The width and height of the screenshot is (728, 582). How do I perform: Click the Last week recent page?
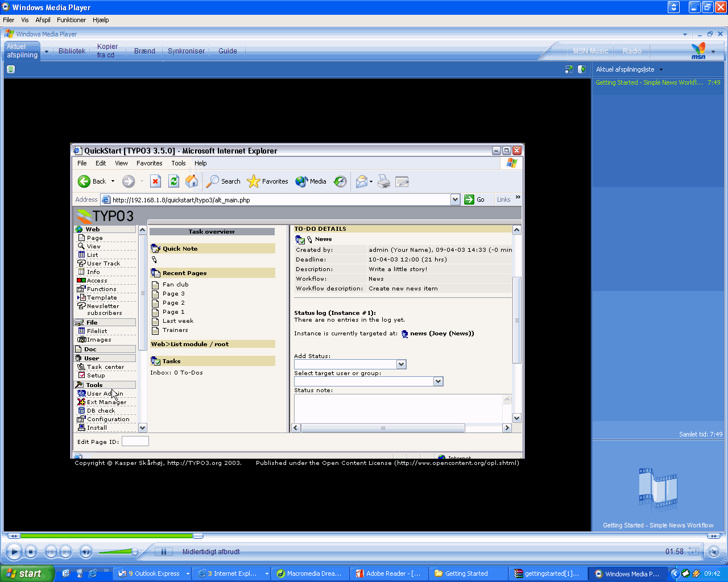pos(178,321)
